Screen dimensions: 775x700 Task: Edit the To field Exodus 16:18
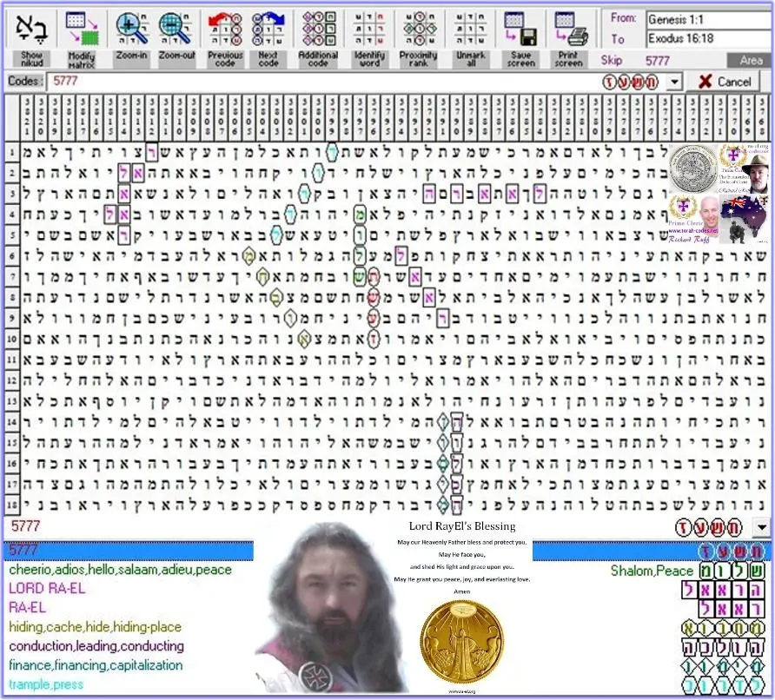click(709, 38)
